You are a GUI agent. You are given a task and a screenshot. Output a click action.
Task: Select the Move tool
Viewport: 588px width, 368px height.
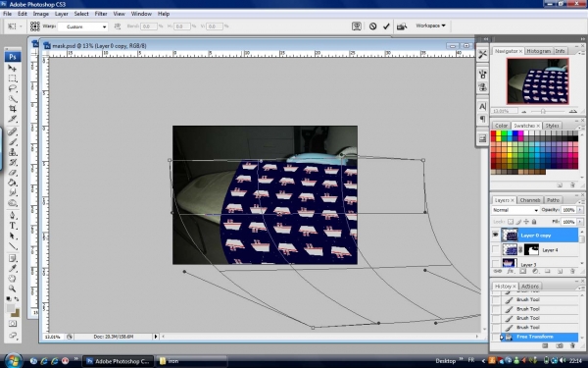(x=12, y=68)
